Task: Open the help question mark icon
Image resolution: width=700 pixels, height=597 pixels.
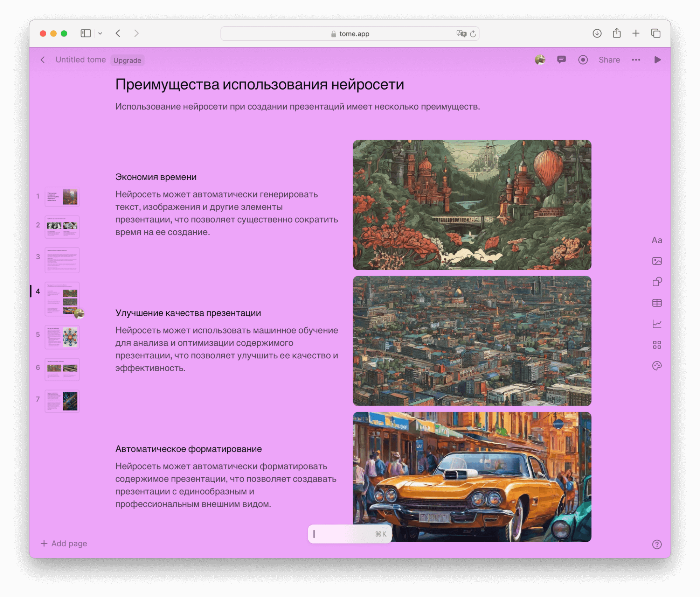Action: [x=657, y=544]
